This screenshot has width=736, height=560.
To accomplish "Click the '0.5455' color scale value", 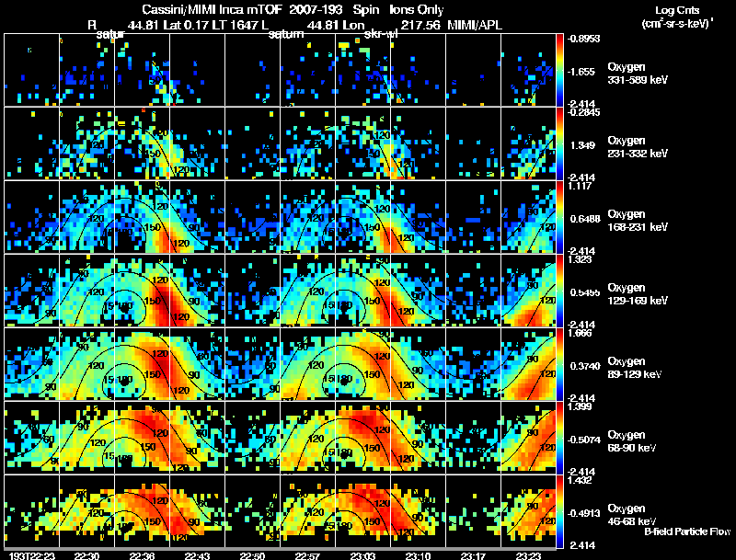I will coord(585,292).
